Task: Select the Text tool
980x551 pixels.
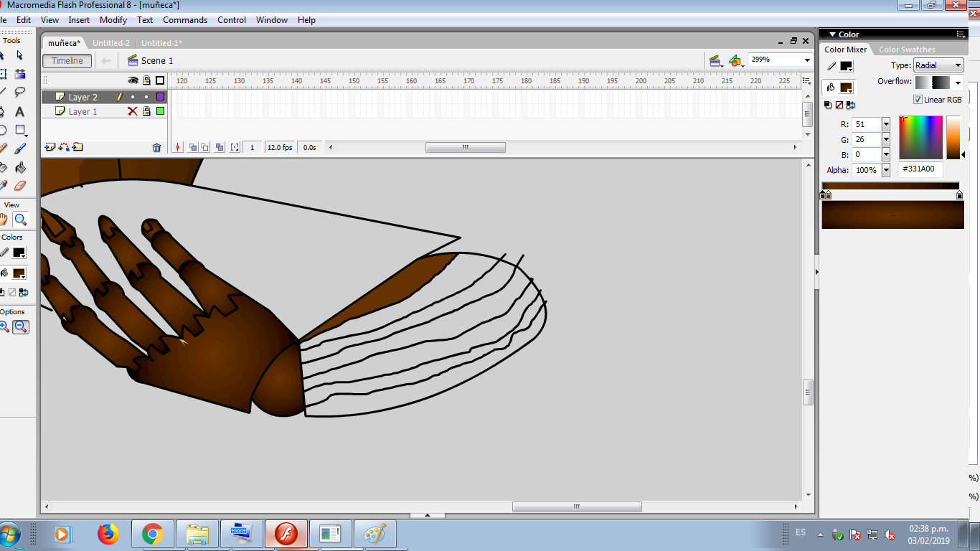Action: (x=19, y=111)
